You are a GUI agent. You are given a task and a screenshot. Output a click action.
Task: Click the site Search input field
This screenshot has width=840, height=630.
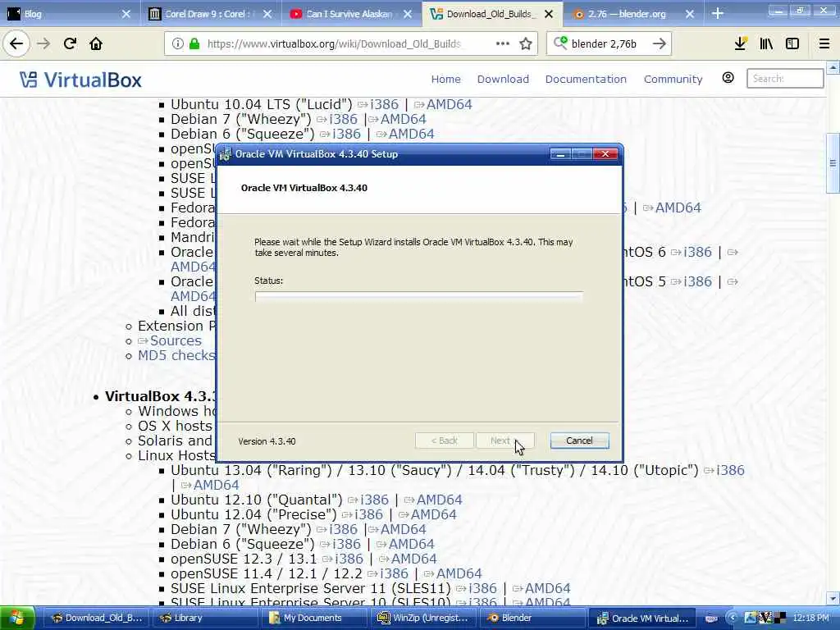pyautogui.click(x=785, y=79)
